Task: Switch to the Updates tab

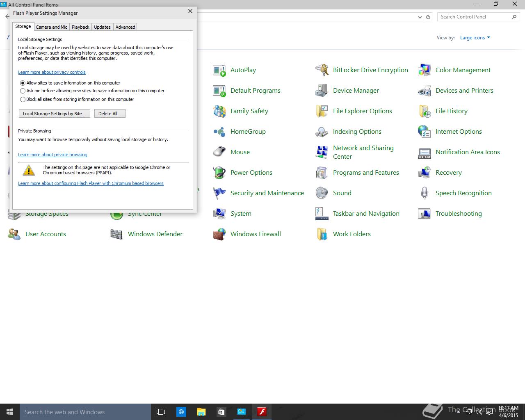Action: pyautogui.click(x=102, y=27)
